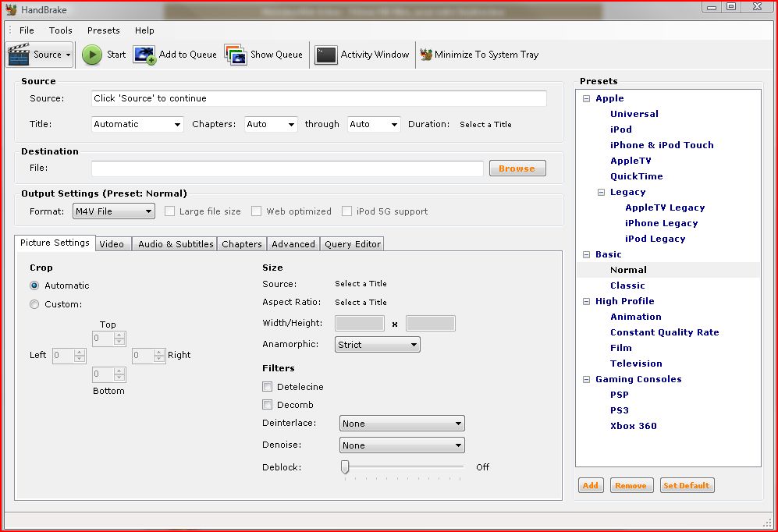Open the Denoise dropdown
Viewport: 778px width, 532px height.
[x=402, y=445]
